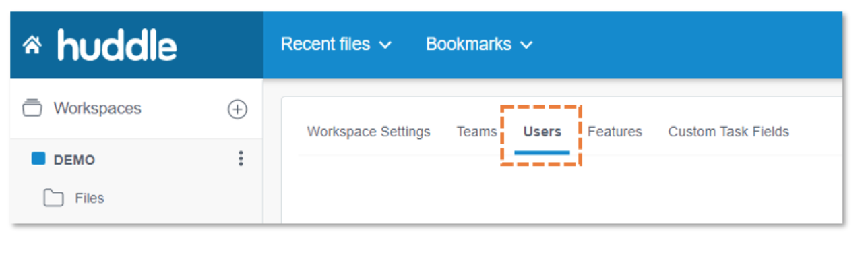Click the huddle logo text
Viewport: 868px width, 255px height.
click(x=117, y=45)
